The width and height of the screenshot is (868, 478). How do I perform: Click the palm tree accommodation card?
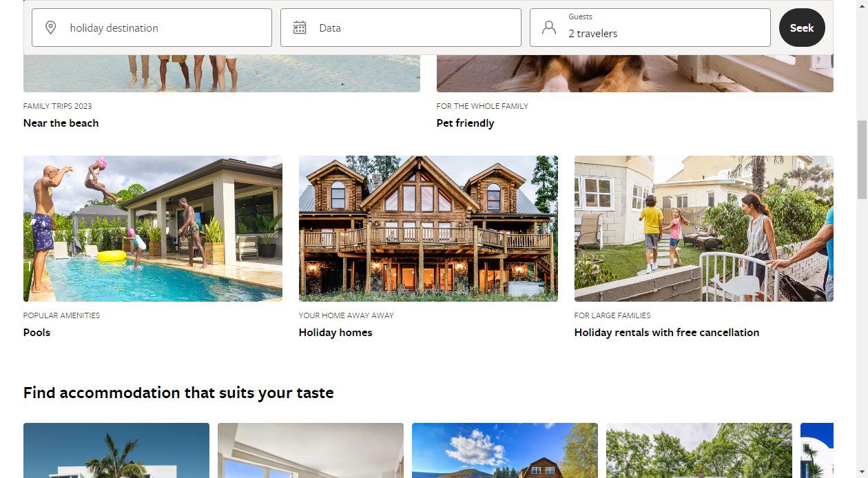point(116,450)
